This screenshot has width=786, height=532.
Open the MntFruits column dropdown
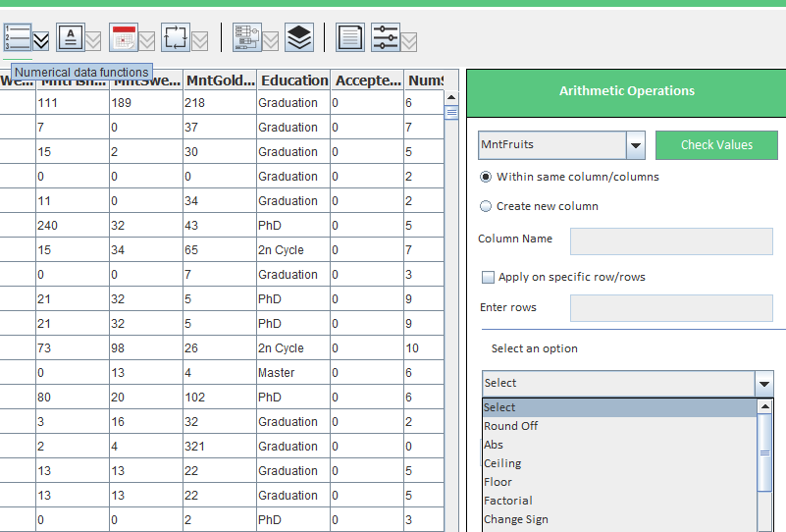tap(636, 145)
